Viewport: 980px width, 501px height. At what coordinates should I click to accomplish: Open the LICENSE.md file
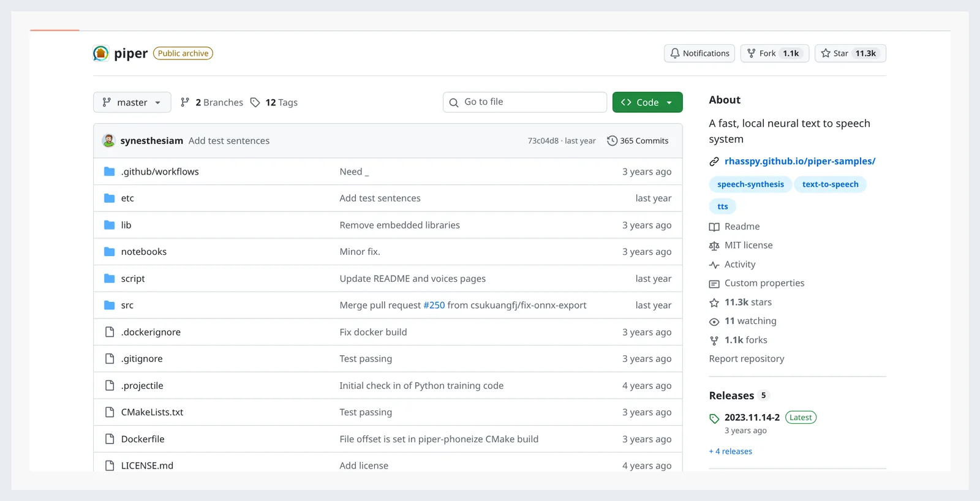(x=147, y=465)
